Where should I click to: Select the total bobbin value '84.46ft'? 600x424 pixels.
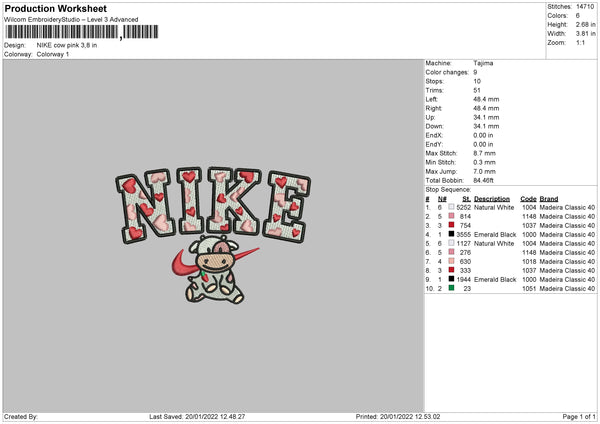(x=484, y=180)
